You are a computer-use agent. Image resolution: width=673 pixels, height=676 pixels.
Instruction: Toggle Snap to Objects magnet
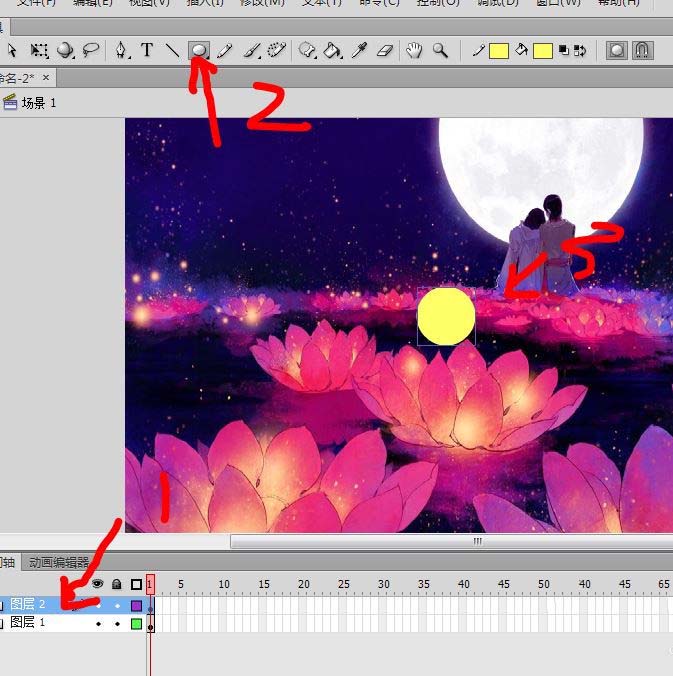click(x=642, y=50)
